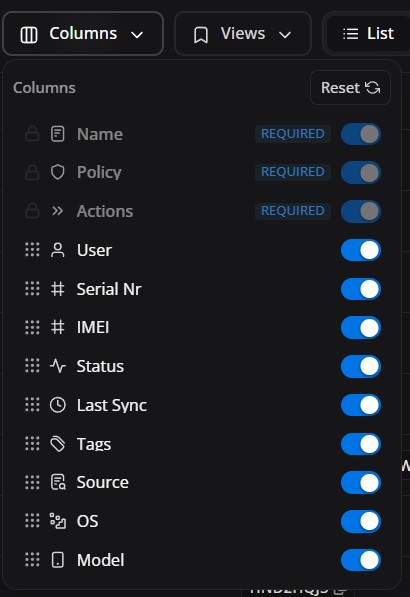Click the tag icon next to Tags
Screen dimensions: 410x597
[57, 444]
